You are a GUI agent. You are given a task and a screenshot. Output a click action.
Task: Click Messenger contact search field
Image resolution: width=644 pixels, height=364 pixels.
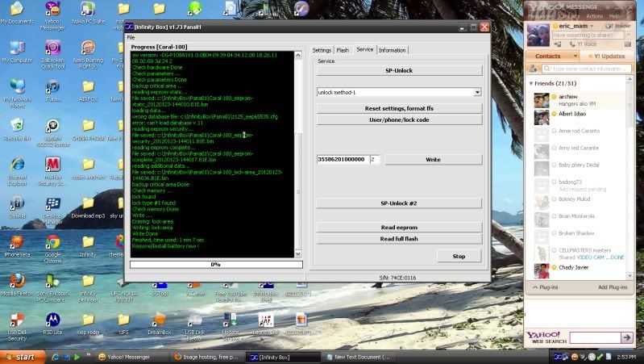(x=588, y=69)
